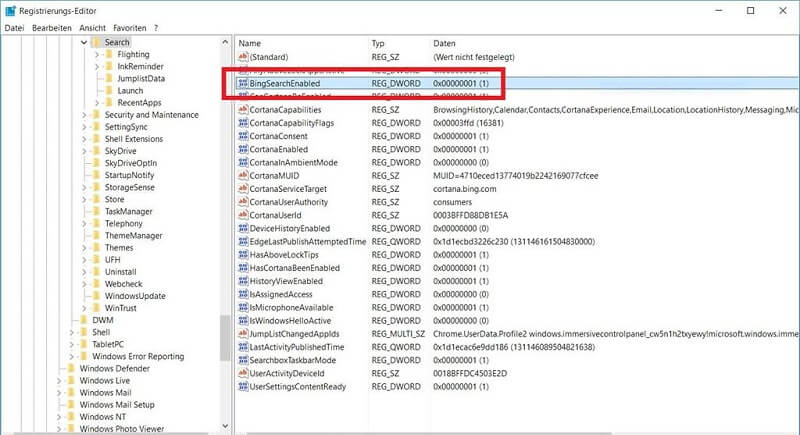The image size is (800, 435).
Task: Expand the RecentApps subkey
Action: tap(97, 103)
